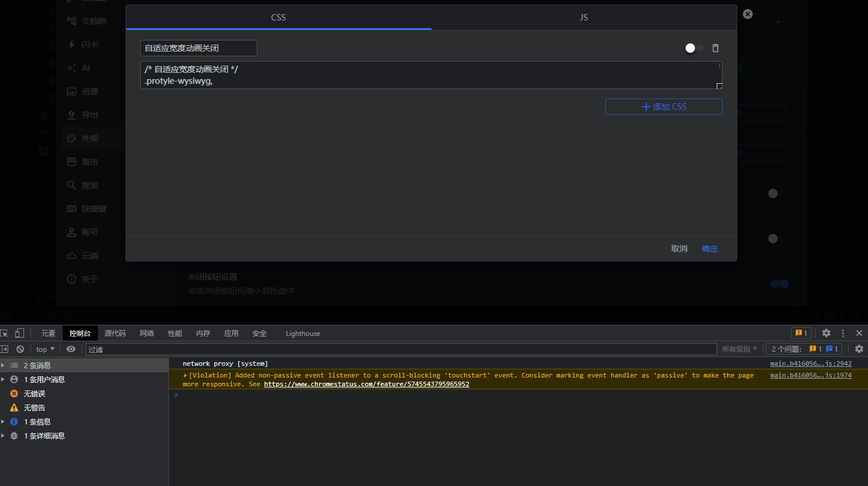Delete the CSS snippet with trash icon

click(x=715, y=48)
